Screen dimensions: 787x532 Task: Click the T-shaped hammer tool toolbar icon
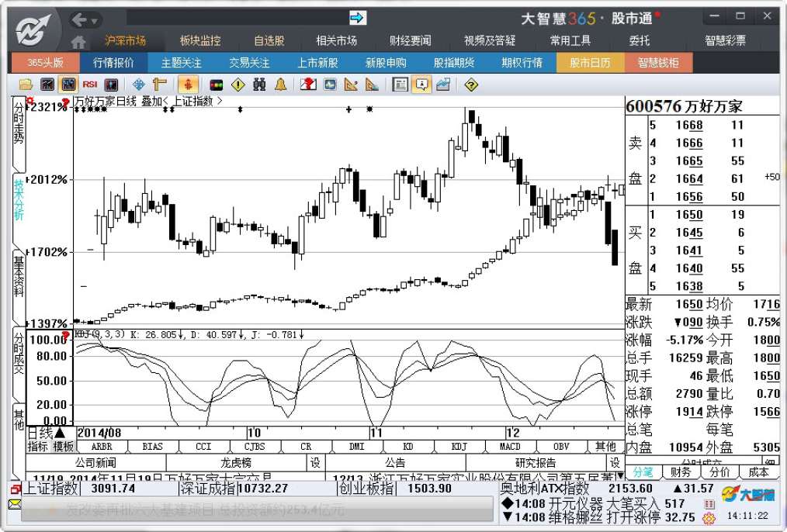click(160, 85)
